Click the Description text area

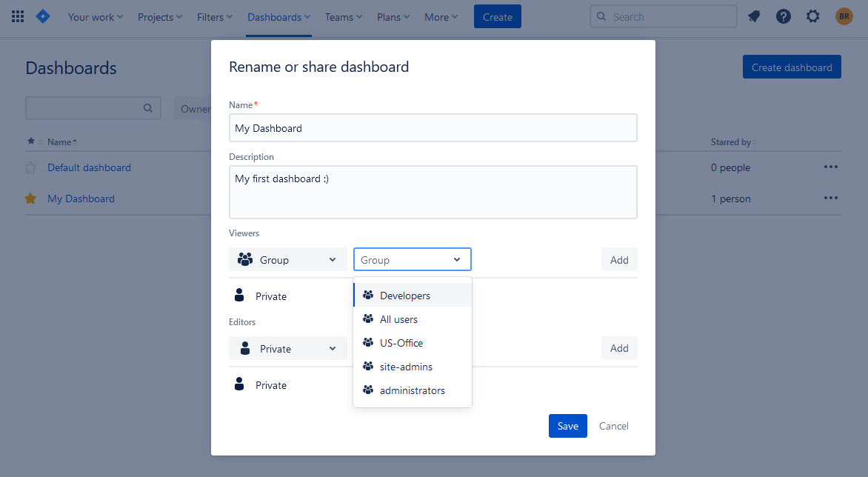[x=433, y=192]
